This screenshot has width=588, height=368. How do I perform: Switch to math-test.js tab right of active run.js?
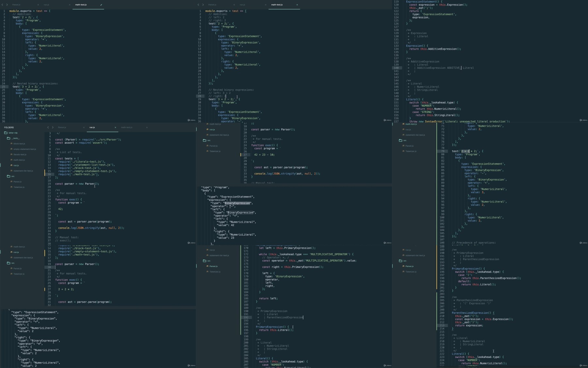pyautogui.click(x=126, y=127)
